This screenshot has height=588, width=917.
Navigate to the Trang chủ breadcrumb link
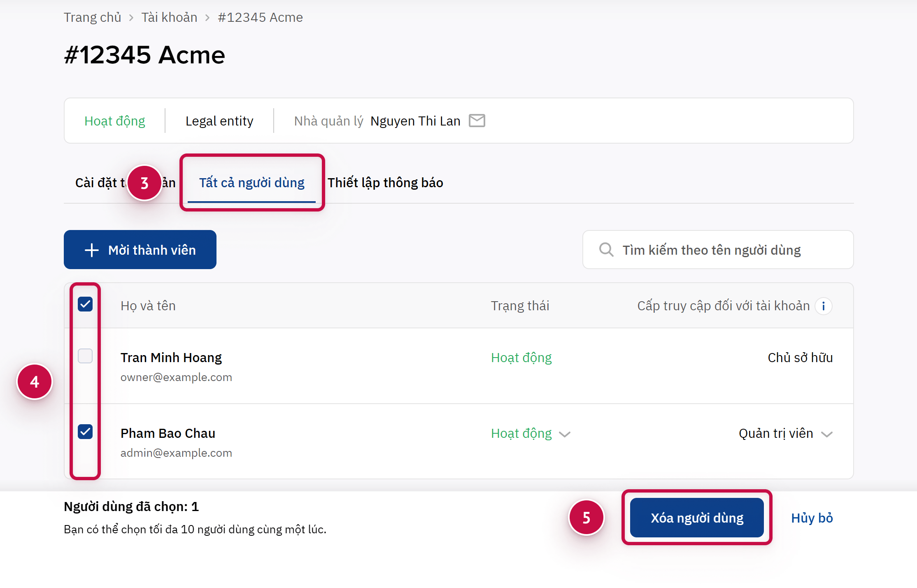(92, 18)
